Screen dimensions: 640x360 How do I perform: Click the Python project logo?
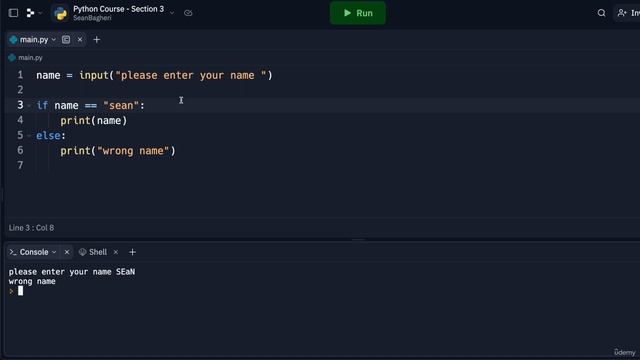(60, 13)
